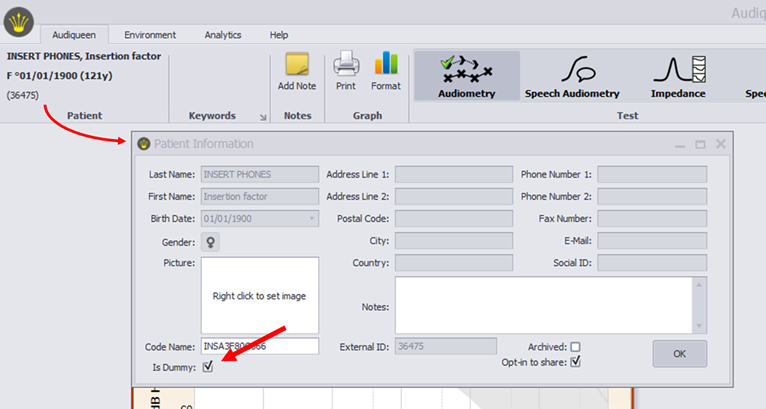The width and height of the screenshot is (766, 409).
Task: Click into Address Line 1 field
Action: (x=454, y=174)
